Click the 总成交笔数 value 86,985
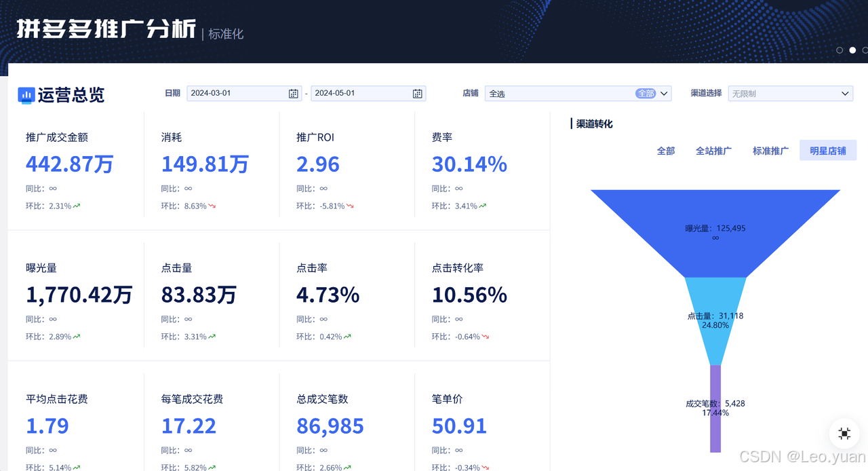Image resolution: width=868 pixels, height=471 pixels. (x=330, y=426)
